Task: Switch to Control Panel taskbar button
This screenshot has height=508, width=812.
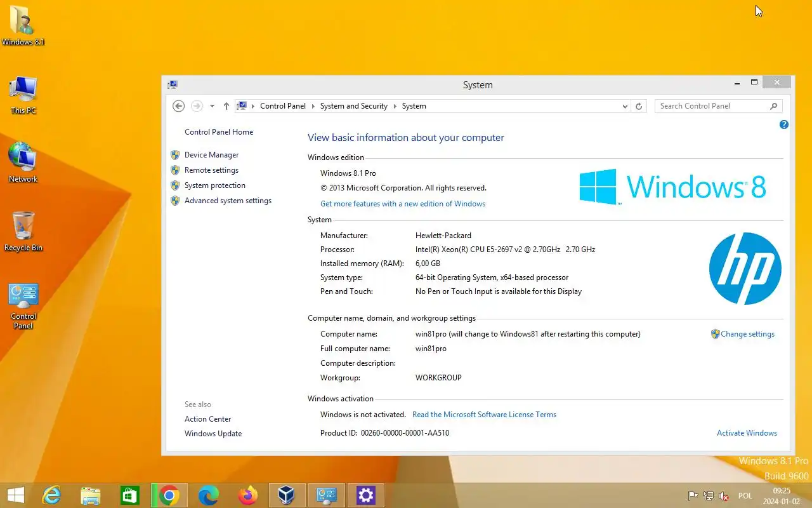Action: tap(327, 495)
